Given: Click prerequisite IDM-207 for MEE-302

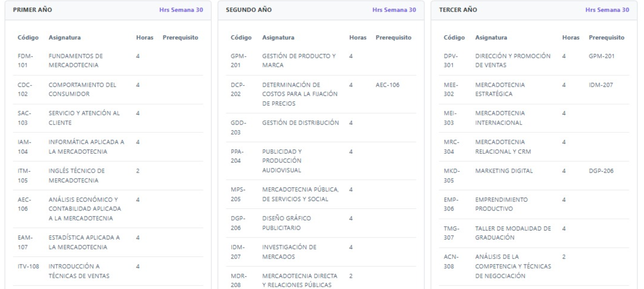Looking at the screenshot, I should tap(601, 85).
